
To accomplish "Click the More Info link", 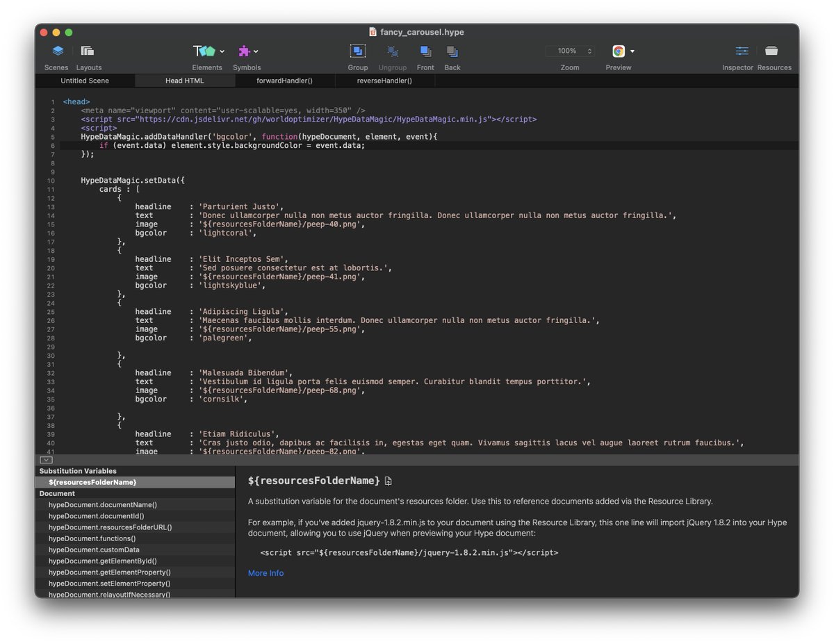I will click(x=265, y=573).
